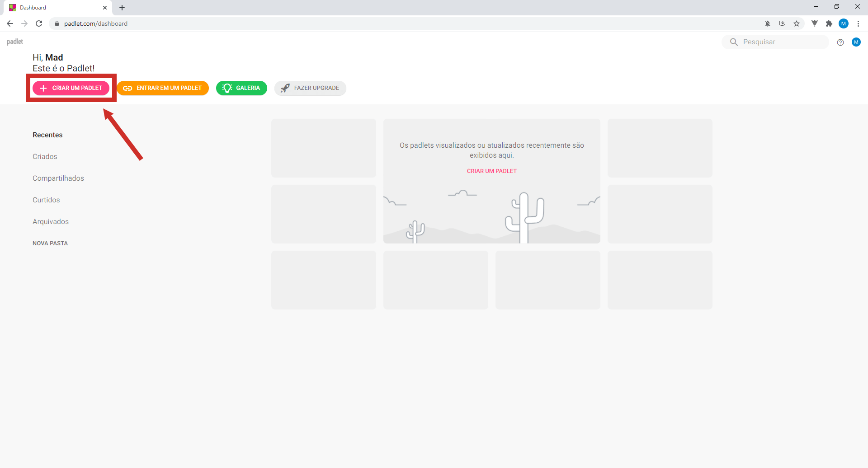This screenshot has height=468, width=868.
Task: Select the Dashboard browser tab
Action: pyautogui.click(x=58, y=8)
